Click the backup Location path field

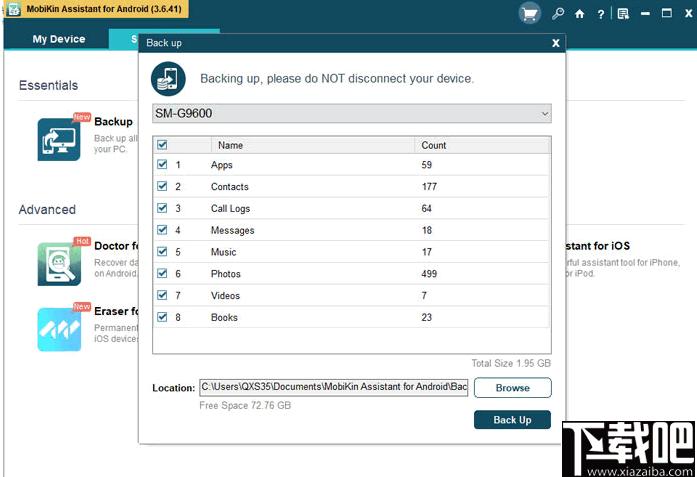(x=333, y=387)
